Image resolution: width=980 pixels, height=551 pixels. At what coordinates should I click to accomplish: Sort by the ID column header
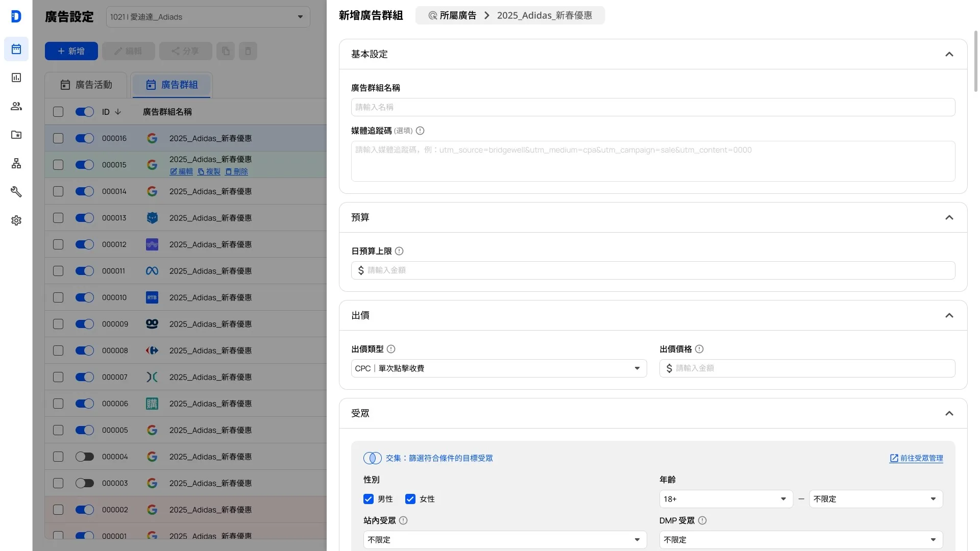click(x=111, y=112)
